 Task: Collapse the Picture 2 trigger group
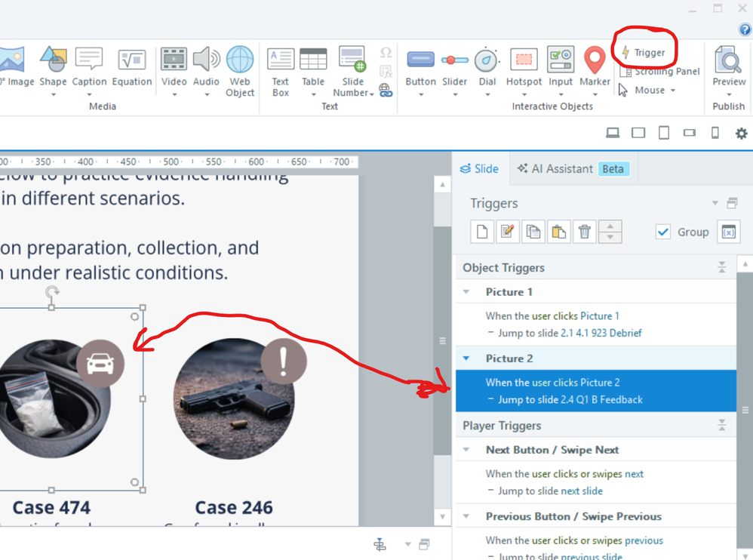tap(466, 358)
